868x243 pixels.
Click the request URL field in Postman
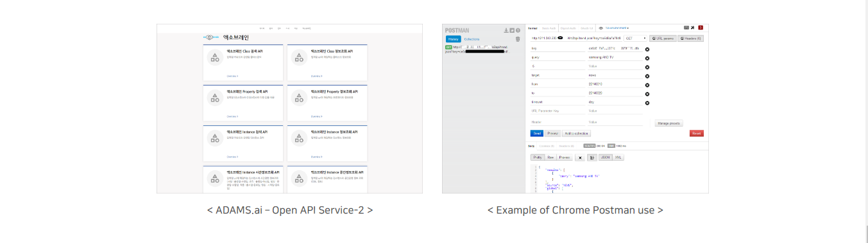coord(575,39)
